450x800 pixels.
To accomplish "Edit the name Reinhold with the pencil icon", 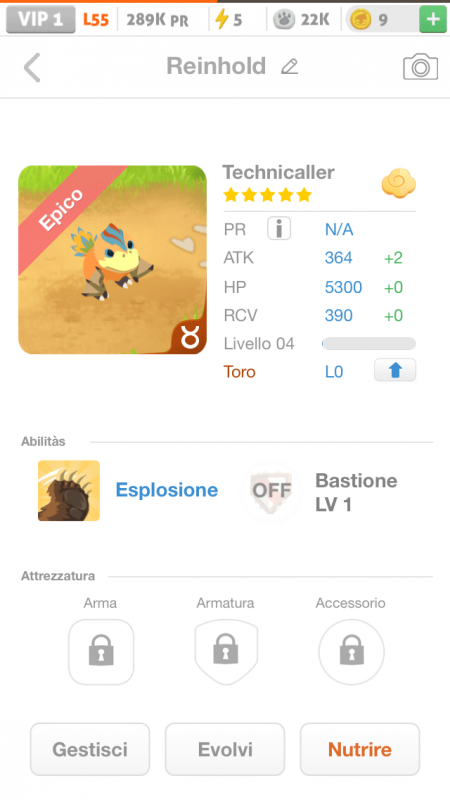I will [289, 67].
